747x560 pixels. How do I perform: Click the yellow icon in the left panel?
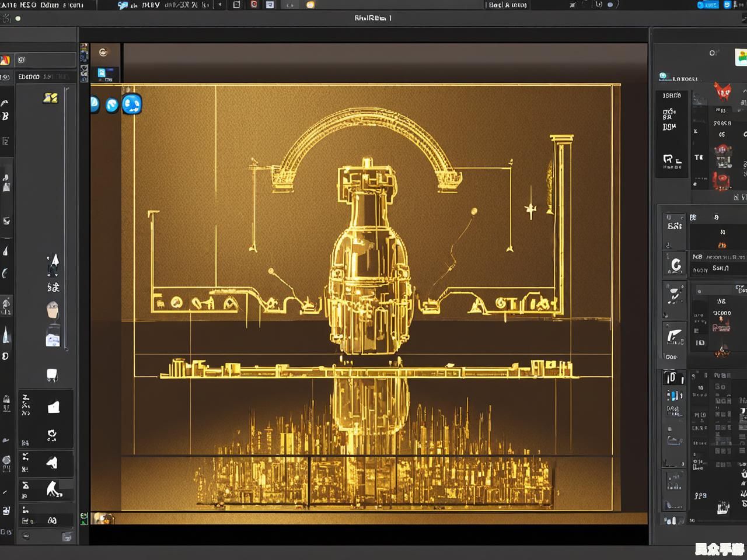click(x=50, y=98)
